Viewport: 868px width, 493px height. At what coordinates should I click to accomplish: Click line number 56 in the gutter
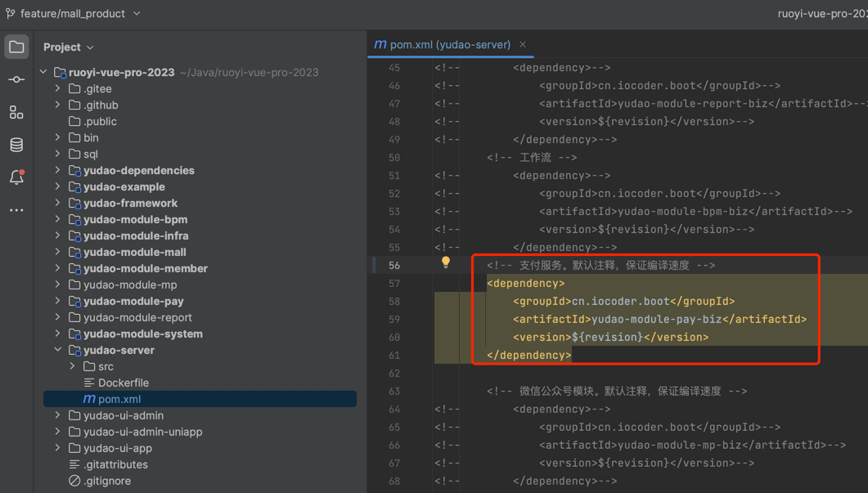point(394,265)
